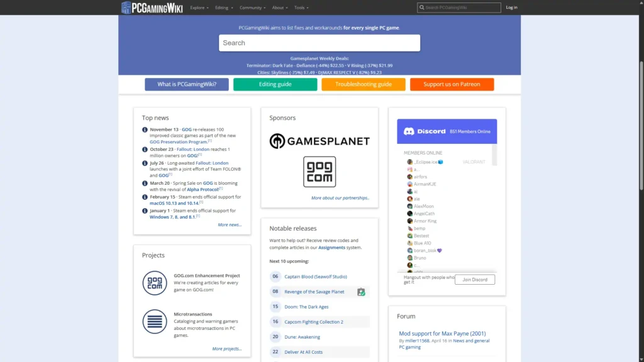Click the Log in link
This screenshot has height=362, width=644.
coord(511,8)
